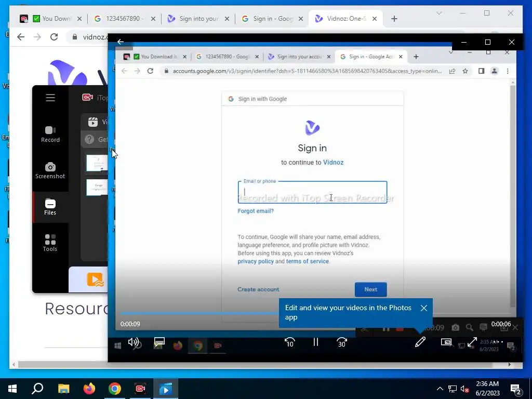532x399 pixels.
Task: Open Movies & TV from the taskbar
Action: pyautogui.click(x=166, y=389)
